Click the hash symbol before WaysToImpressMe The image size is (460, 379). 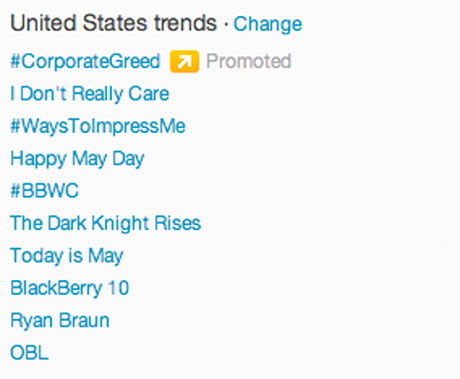click(x=16, y=126)
